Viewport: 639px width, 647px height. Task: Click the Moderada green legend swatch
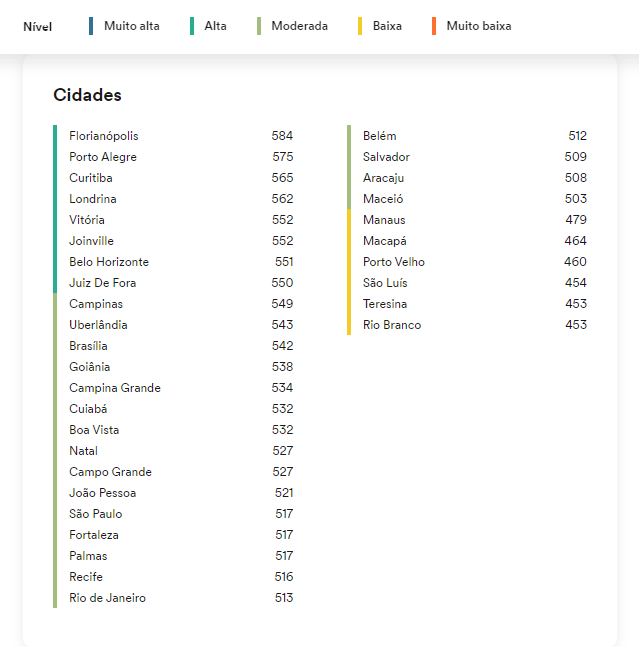tap(259, 26)
